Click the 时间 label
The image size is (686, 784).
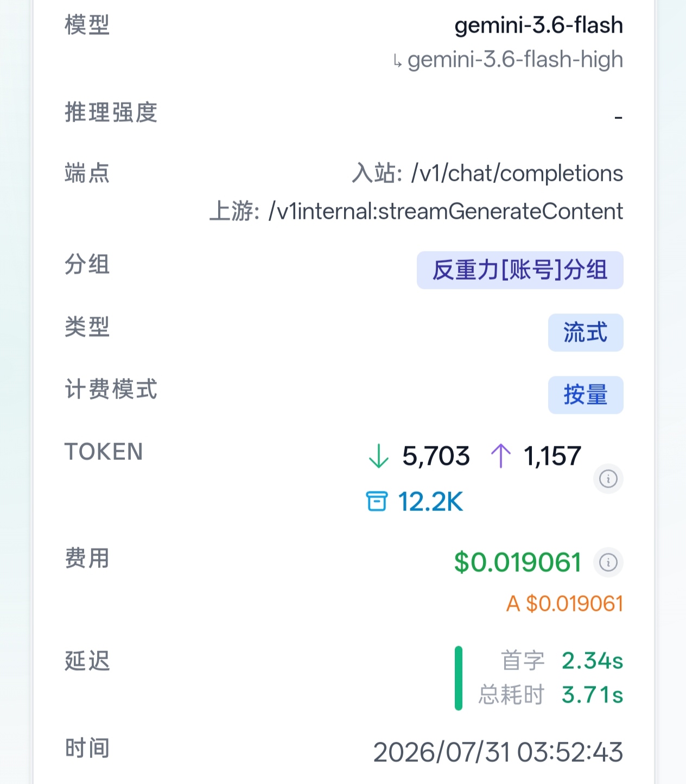coord(87,748)
